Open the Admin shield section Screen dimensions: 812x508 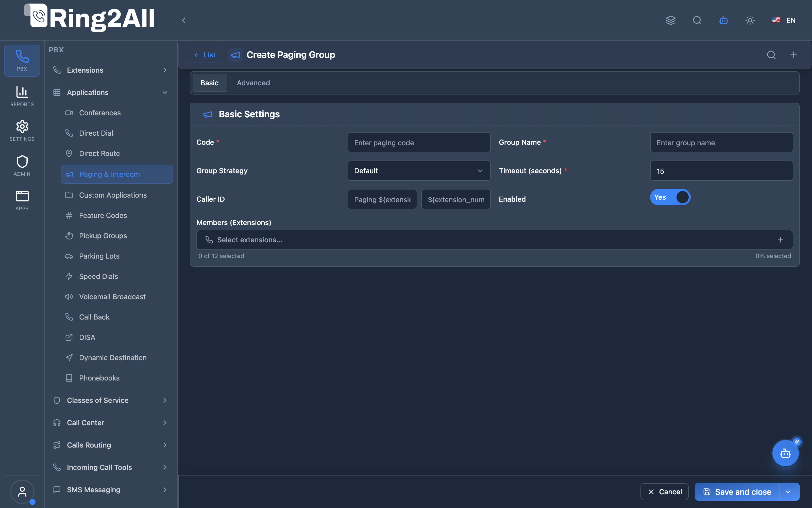[22, 166]
